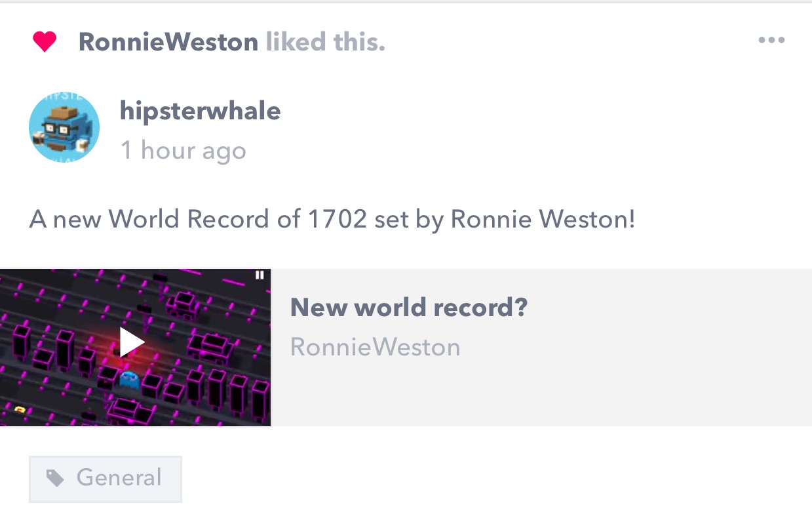
Task: Open hipsterwhale's profile avatar
Action: pos(64,128)
